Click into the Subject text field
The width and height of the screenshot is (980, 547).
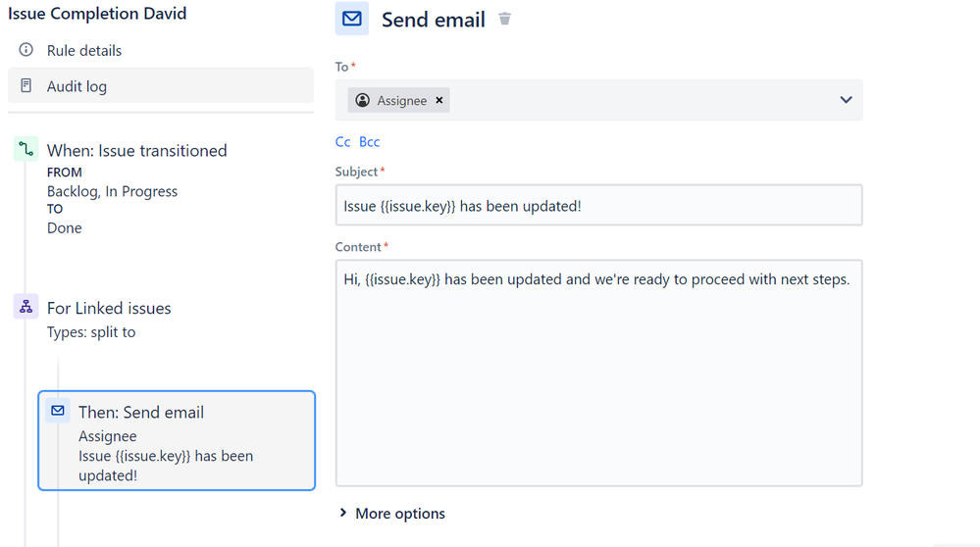coord(598,206)
